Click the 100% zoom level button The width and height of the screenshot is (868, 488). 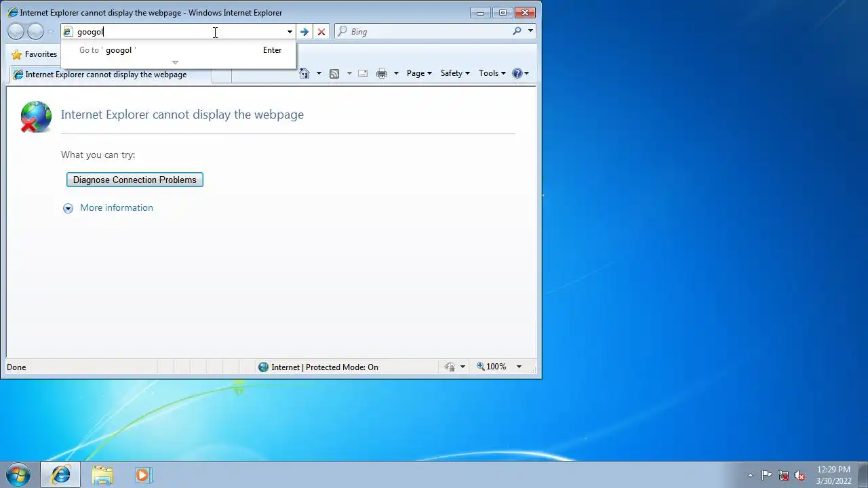(x=492, y=367)
